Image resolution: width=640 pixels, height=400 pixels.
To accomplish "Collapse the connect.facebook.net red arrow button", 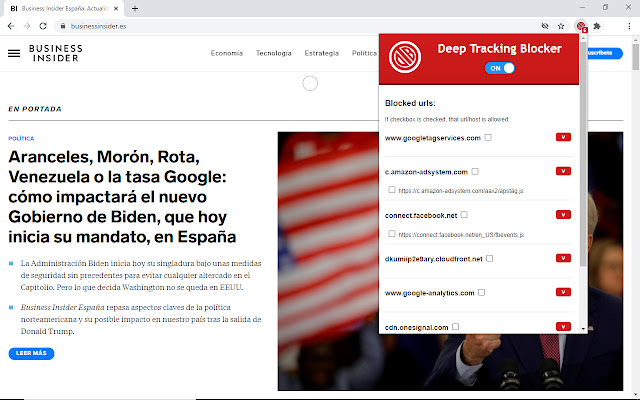I will 563,215.
